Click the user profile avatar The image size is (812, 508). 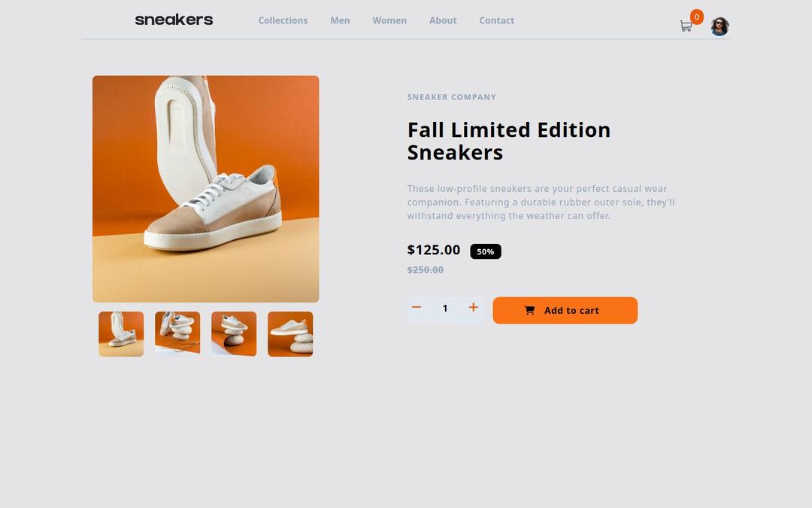(720, 26)
